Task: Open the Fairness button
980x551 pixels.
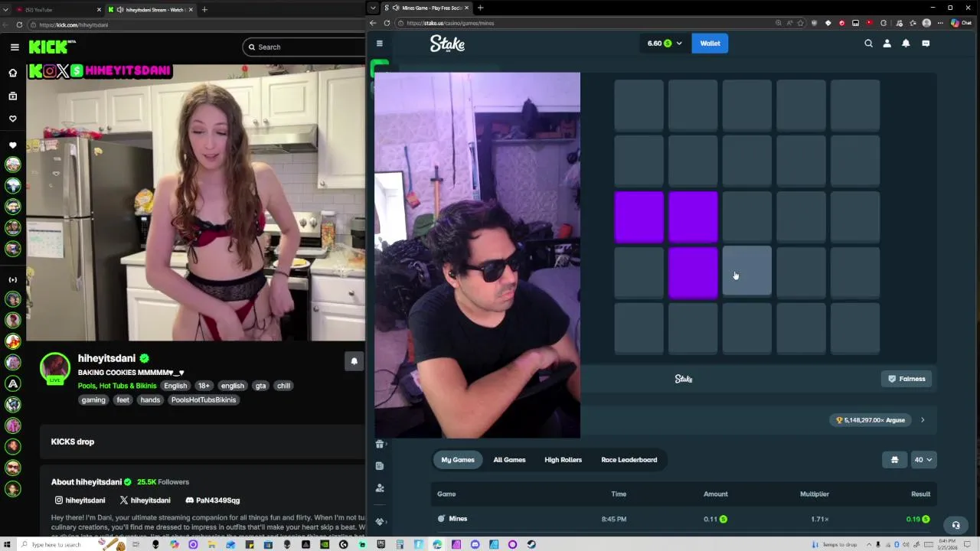Action: click(906, 379)
